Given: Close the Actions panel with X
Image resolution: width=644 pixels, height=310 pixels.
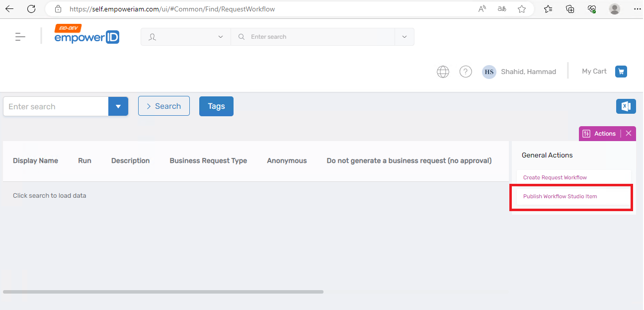Looking at the screenshot, I should point(629,134).
